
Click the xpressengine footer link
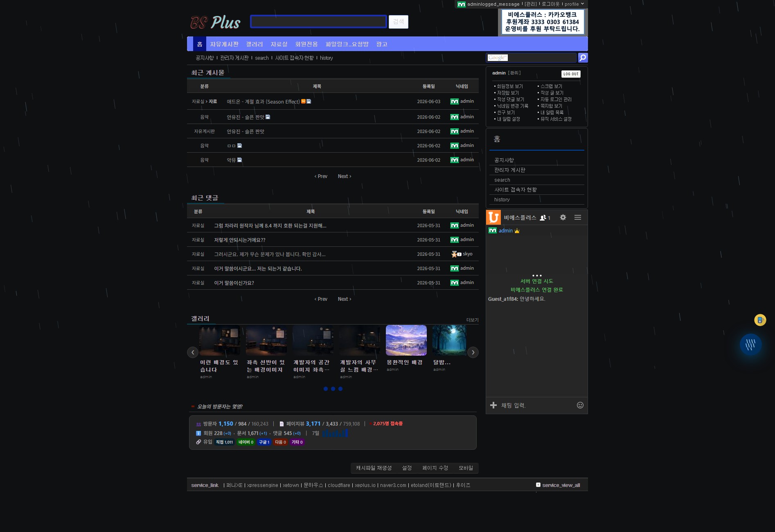pyautogui.click(x=263, y=485)
